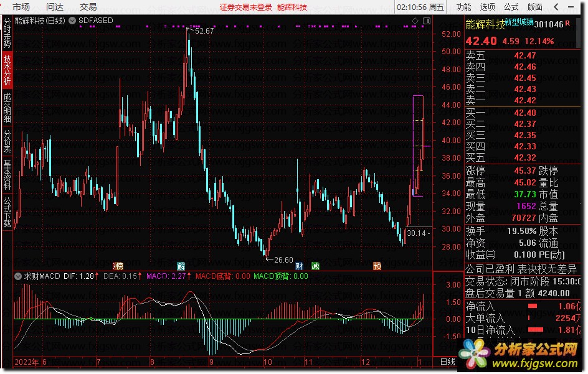The image size is (588, 374).
Task: Click the 公司已盈利 status text
Action: tap(490, 269)
